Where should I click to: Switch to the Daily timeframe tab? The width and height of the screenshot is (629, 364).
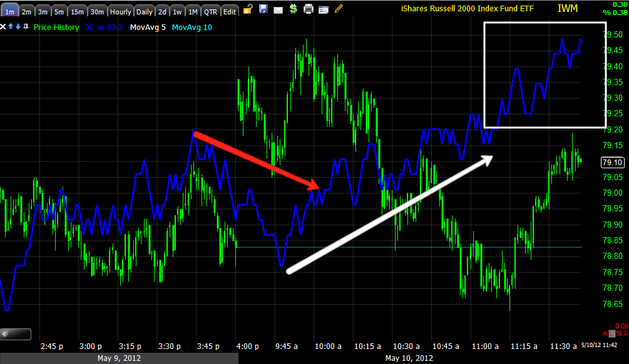(145, 11)
